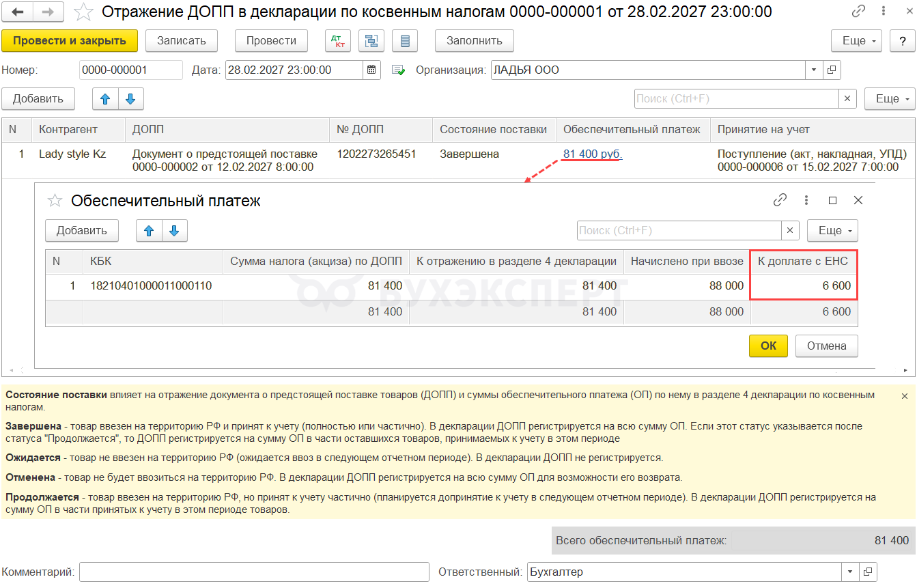The height and width of the screenshot is (588, 917).
Task: Expand the Организация dropdown list
Action: pos(814,70)
